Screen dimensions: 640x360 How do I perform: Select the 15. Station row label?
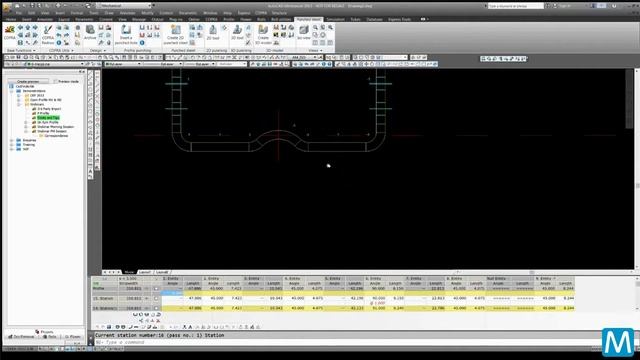point(103,298)
